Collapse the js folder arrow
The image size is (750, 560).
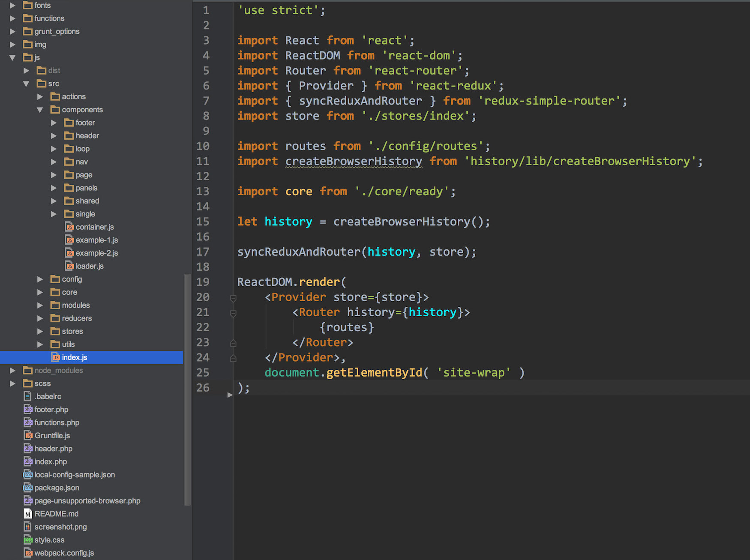[12, 57]
